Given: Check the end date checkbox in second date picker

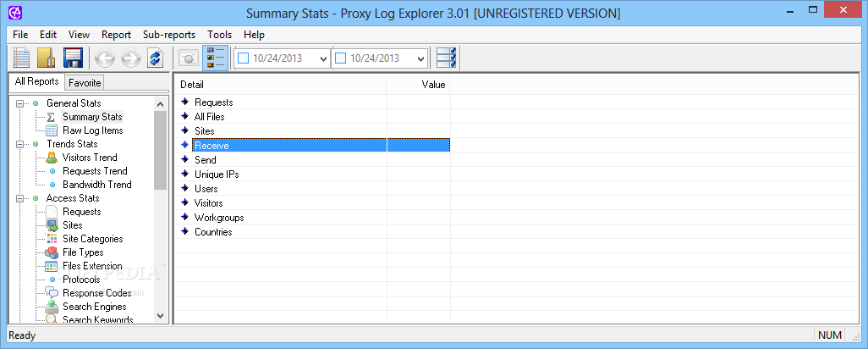Looking at the screenshot, I should pos(340,58).
